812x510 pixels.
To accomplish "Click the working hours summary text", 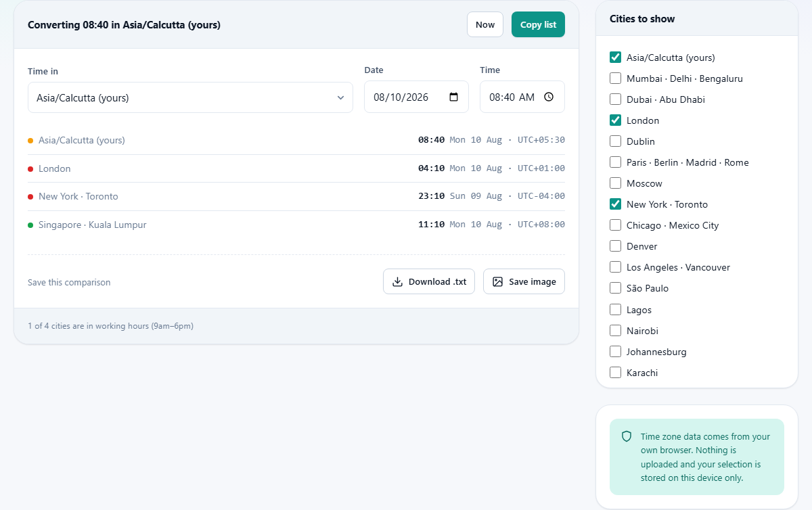I will [x=110, y=326].
